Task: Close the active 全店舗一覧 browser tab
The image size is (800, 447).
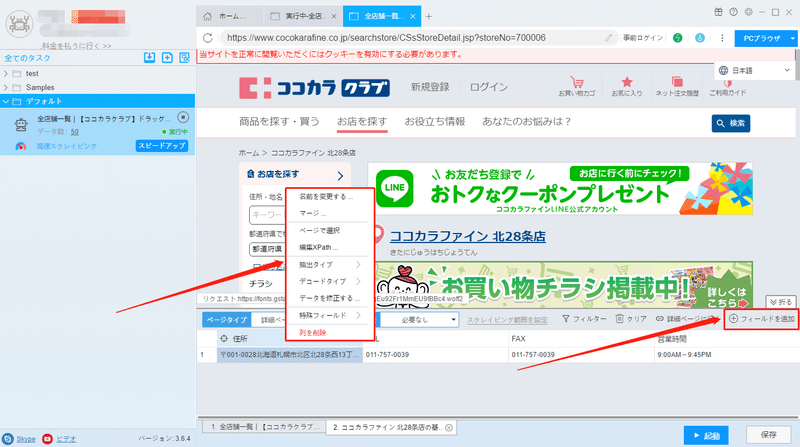Action: 413,16
